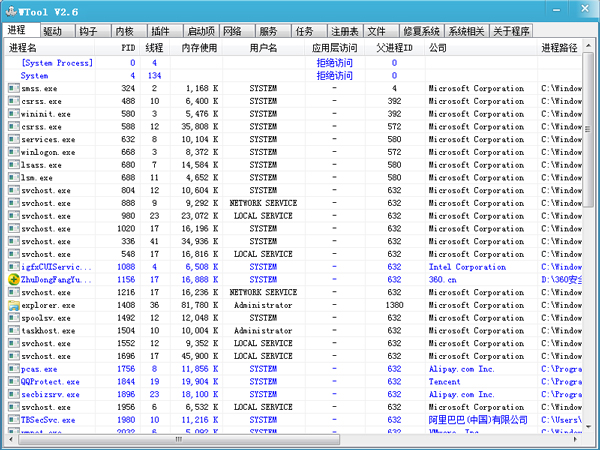Click the WTool title bar app icon
The width and height of the screenshot is (600, 450).
click(11, 11)
